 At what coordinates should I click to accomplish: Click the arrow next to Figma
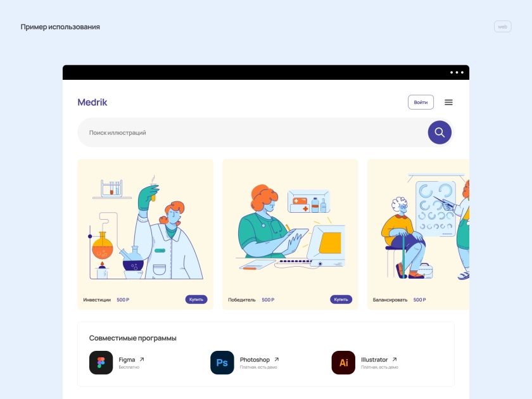(x=142, y=359)
